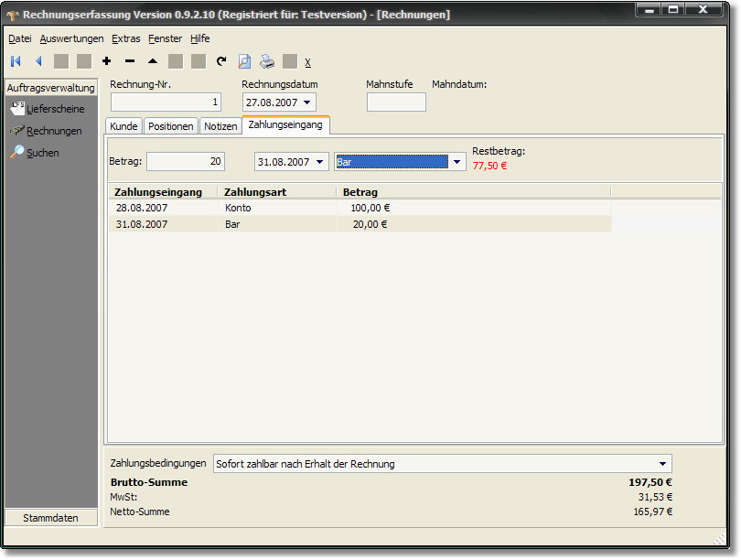Screen dimensions: 741x560
Task: Go to the previous record
Action: [x=38, y=61]
